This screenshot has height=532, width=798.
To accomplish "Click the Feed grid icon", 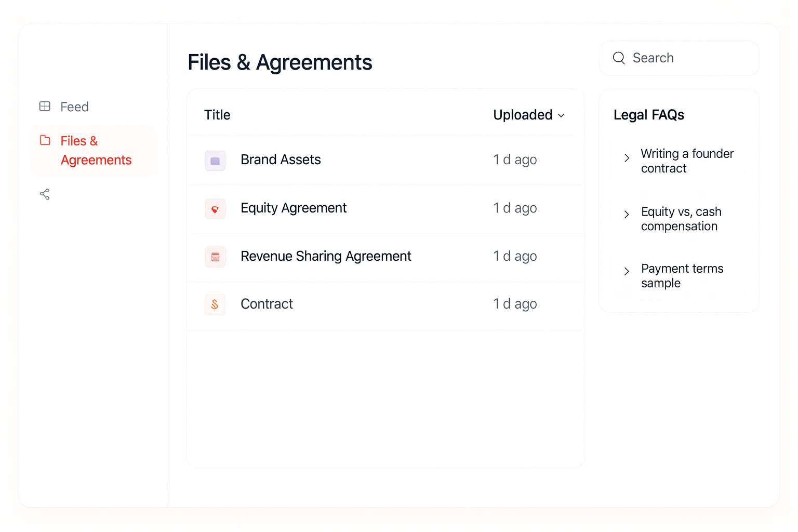I will (x=45, y=106).
